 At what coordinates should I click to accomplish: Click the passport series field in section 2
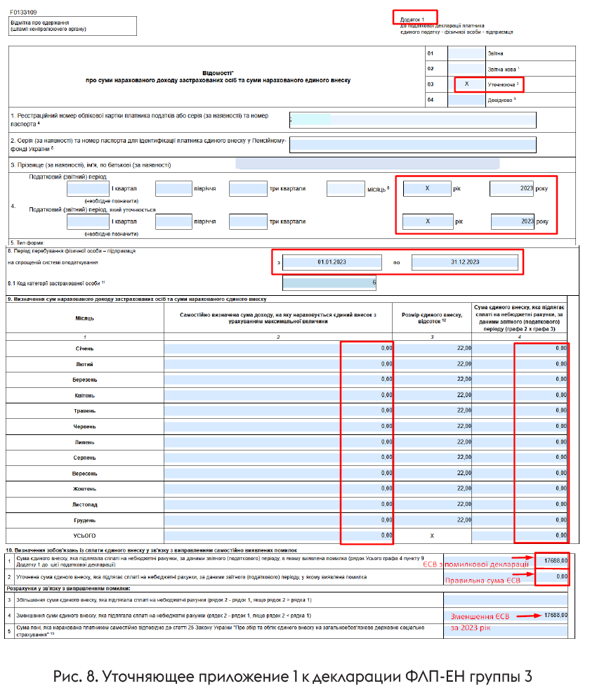[x=412, y=145]
